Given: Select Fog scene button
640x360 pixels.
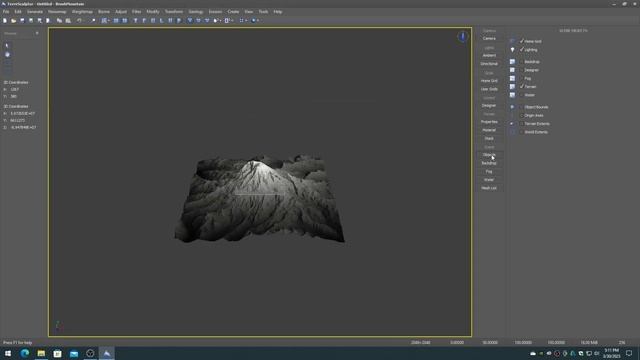Looking at the screenshot, I should [x=489, y=172].
